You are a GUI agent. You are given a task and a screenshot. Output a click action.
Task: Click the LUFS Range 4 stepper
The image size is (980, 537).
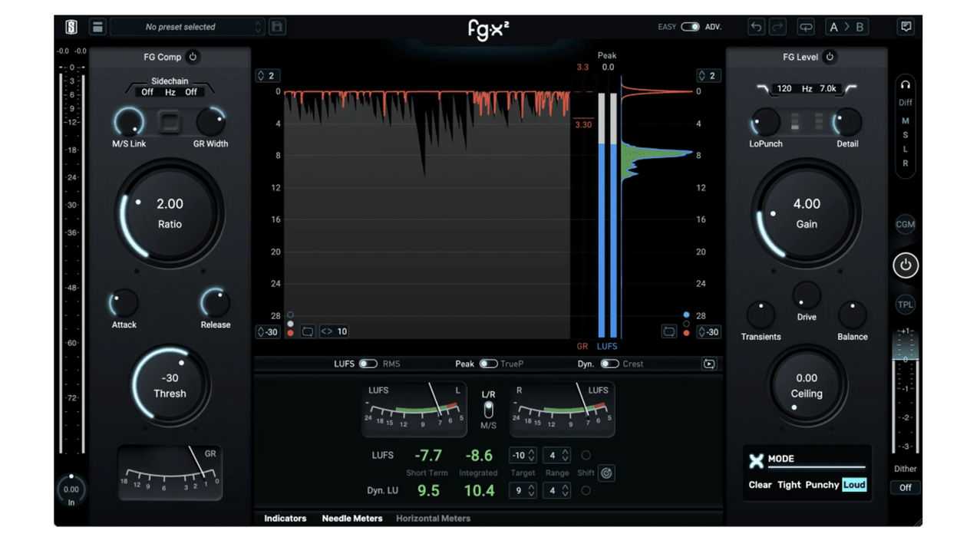pyautogui.click(x=556, y=456)
